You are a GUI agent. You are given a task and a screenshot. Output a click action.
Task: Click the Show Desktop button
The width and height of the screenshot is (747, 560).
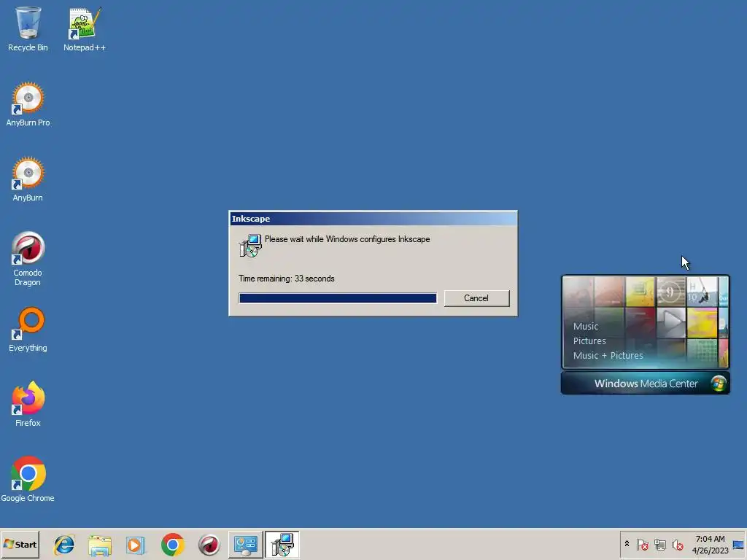pyautogui.click(x=738, y=544)
